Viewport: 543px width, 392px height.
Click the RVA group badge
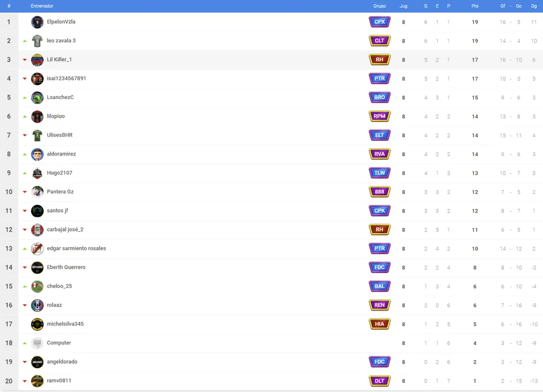coord(380,154)
